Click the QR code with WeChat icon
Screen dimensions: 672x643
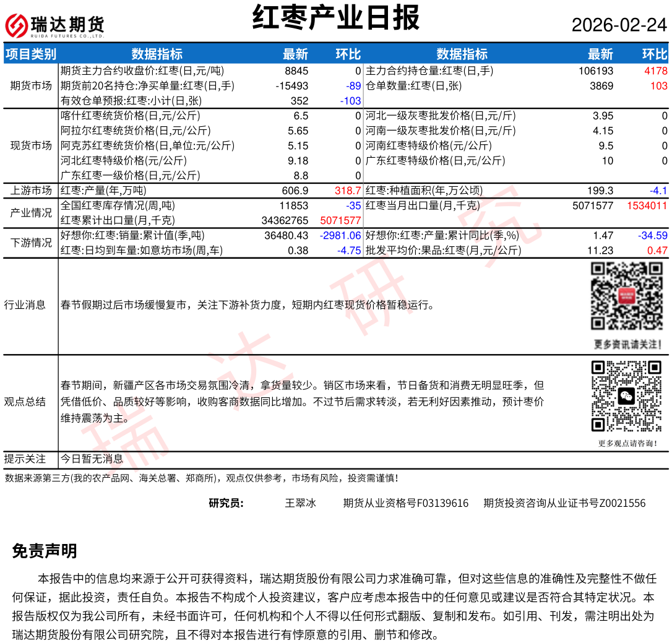point(627,395)
